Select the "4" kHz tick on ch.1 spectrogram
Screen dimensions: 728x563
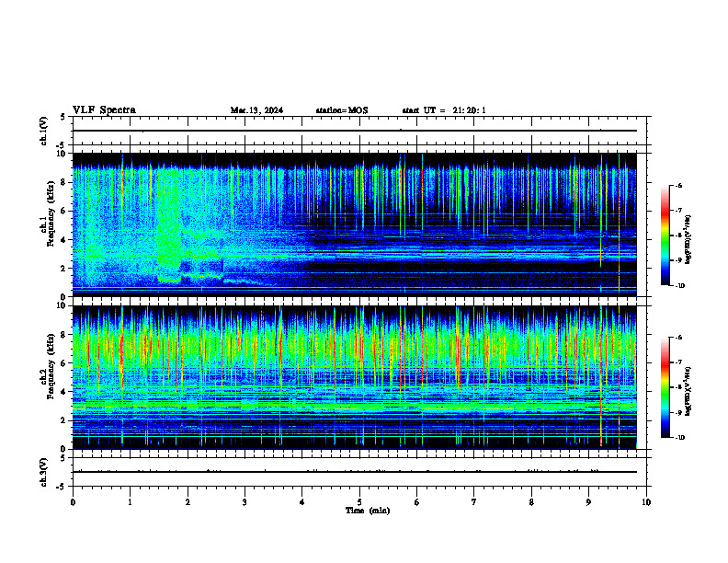(x=64, y=240)
